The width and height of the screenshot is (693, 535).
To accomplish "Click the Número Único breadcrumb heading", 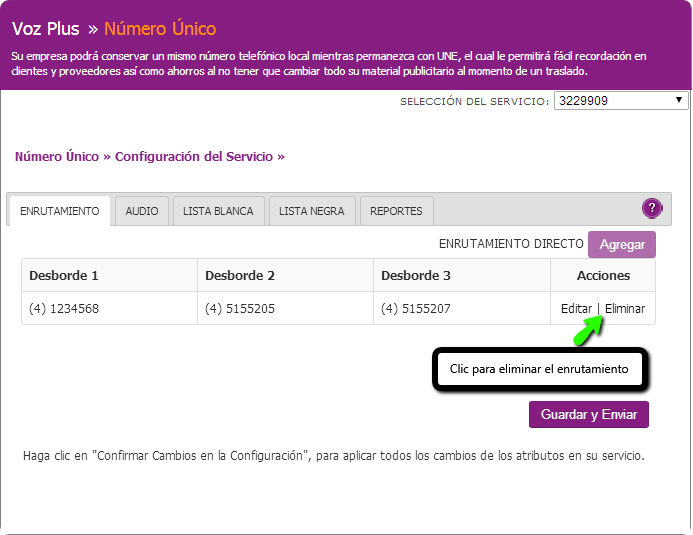I will [57, 156].
